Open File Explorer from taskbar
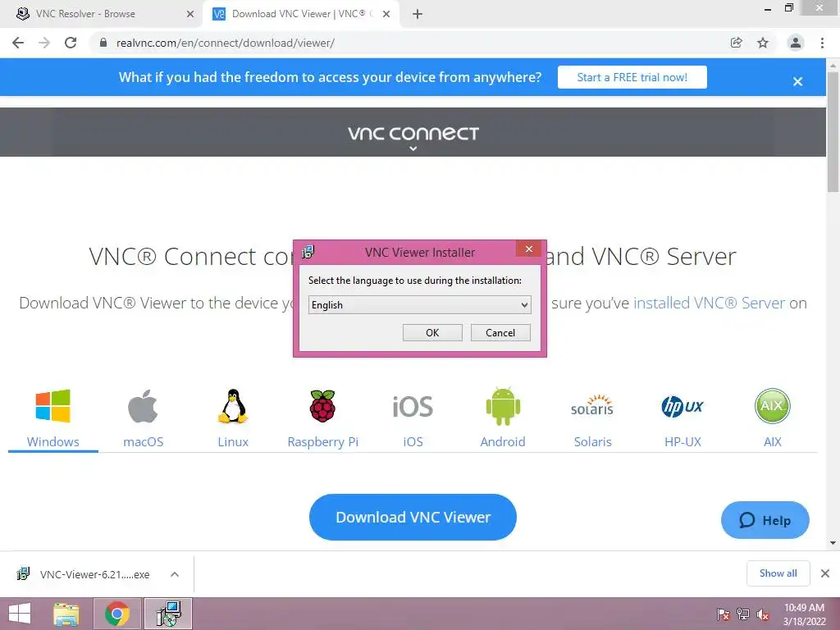 pos(66,614)
